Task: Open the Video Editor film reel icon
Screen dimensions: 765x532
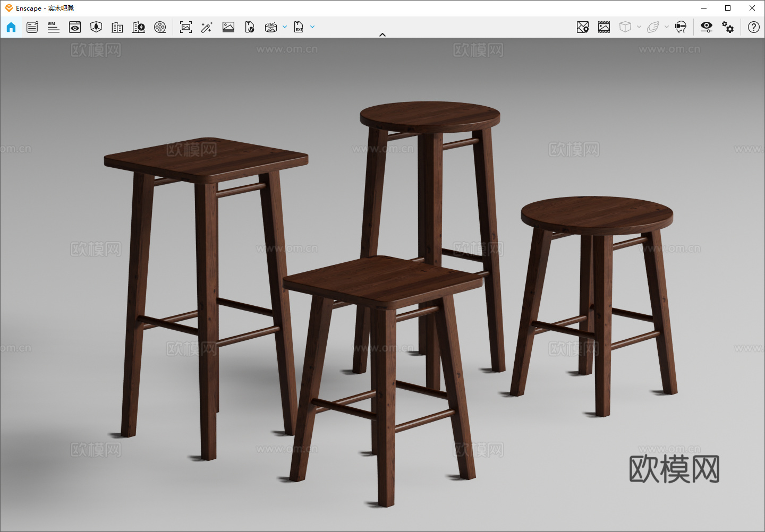Action: coord(160,27)
